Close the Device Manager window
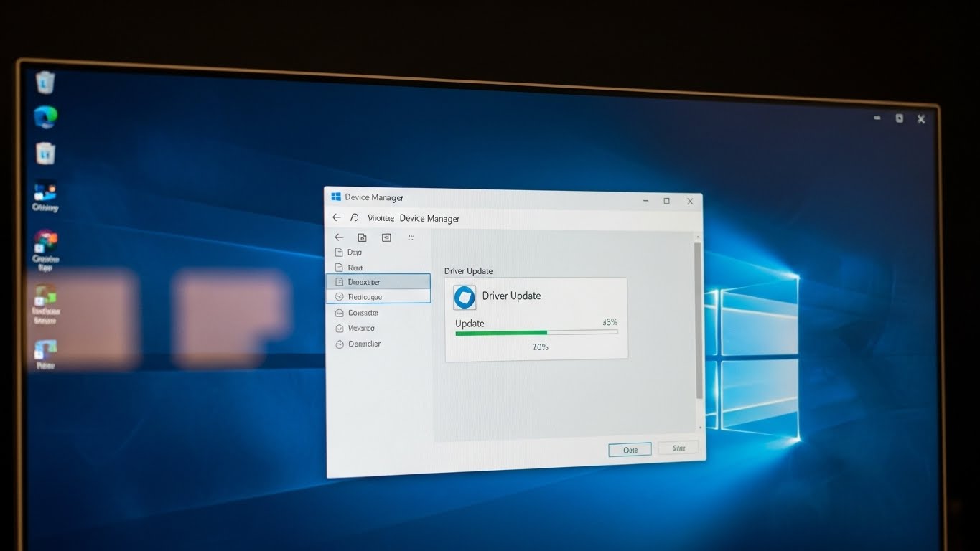The height and width of the screenshot is (551, 980). 690,202
